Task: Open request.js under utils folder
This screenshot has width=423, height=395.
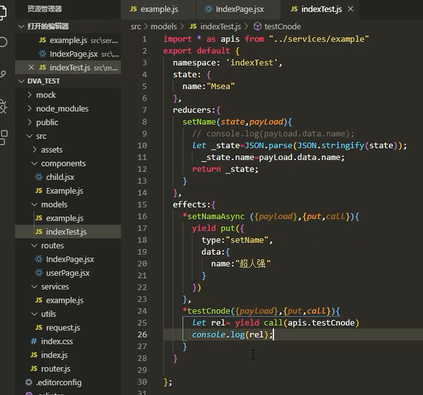Action: tap(68, 328)
